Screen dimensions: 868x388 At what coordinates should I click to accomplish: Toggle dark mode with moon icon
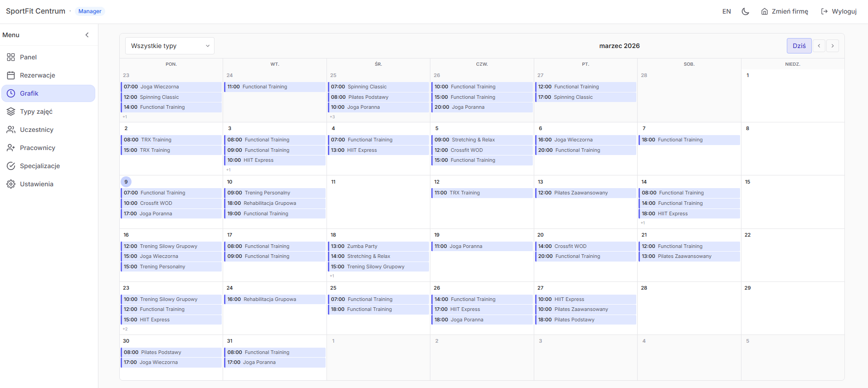pos(745,11)
